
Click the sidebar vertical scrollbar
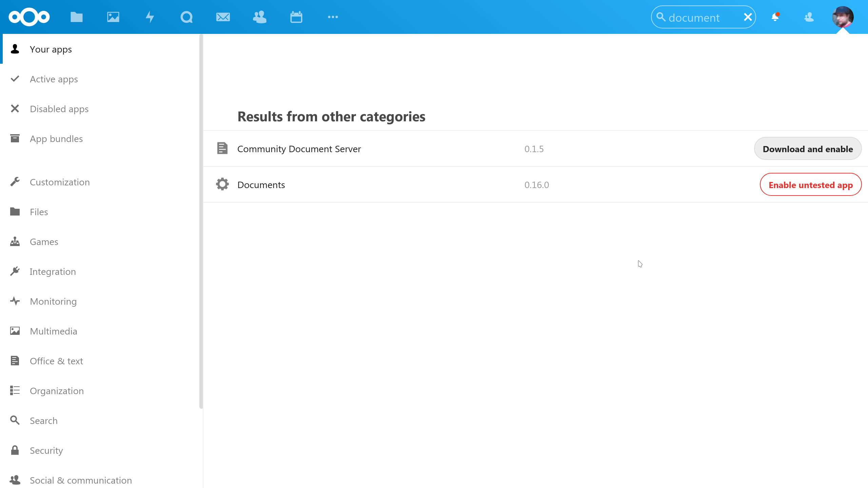pyautogui.click(x=201, y=221)
